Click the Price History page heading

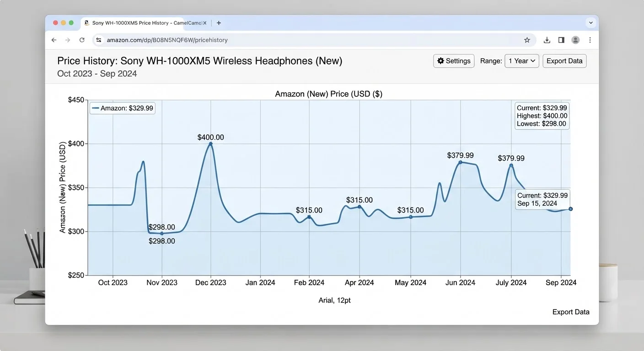tap(200, 61)
